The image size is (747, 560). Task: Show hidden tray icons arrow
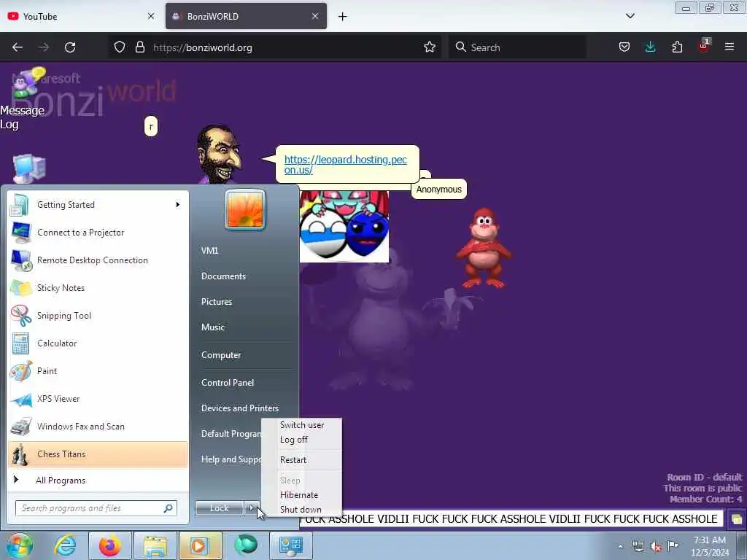(x=620, y=547)
